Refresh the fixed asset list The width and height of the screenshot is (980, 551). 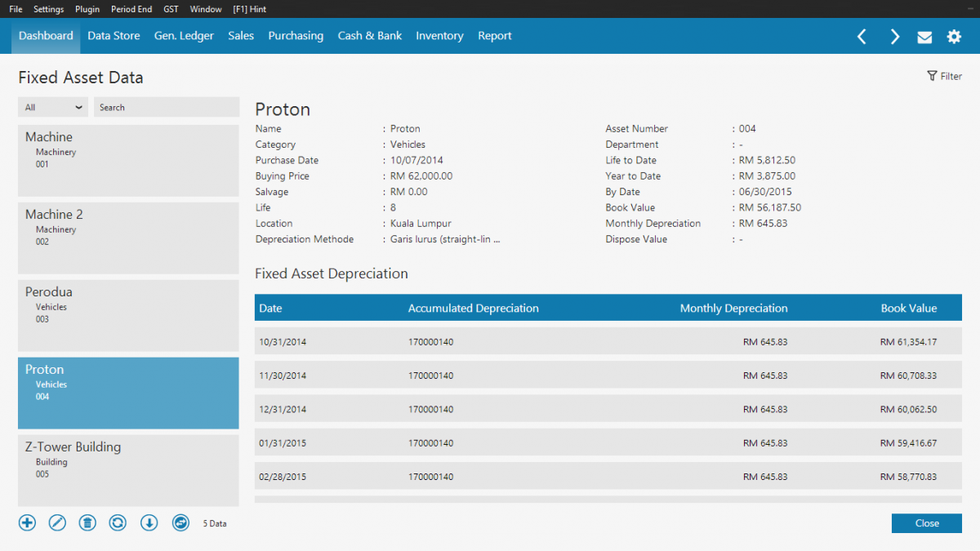click(x=118, y=522)
